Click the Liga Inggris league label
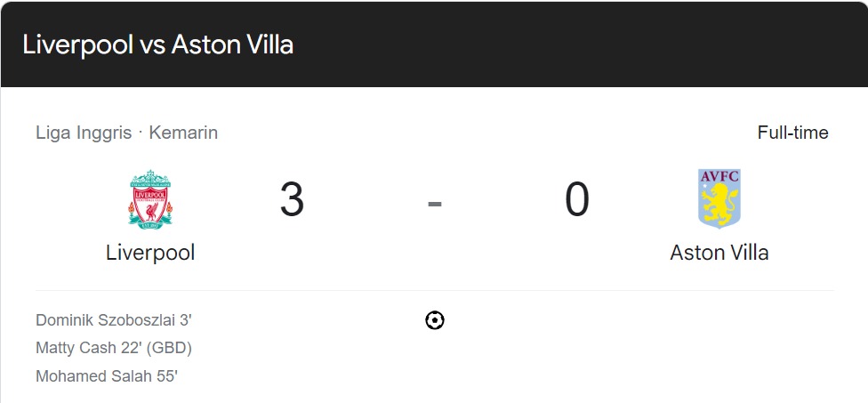Screen dimensions: 868x403 (84, 133)
